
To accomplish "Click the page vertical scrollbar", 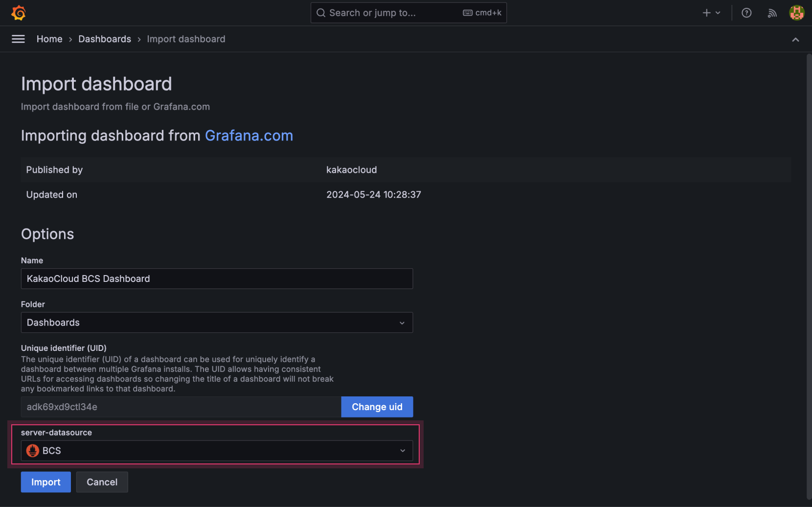I will (809, 277).
